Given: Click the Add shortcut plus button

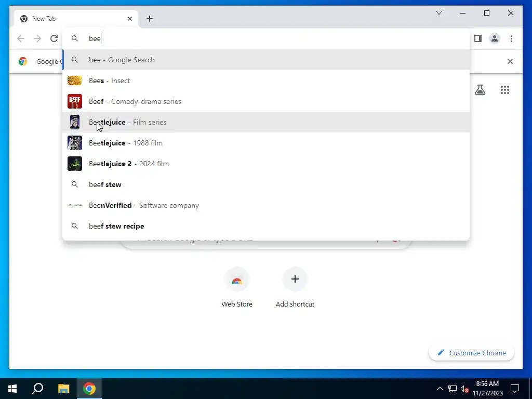Looking at the screenshot, I should pos(295,279).
